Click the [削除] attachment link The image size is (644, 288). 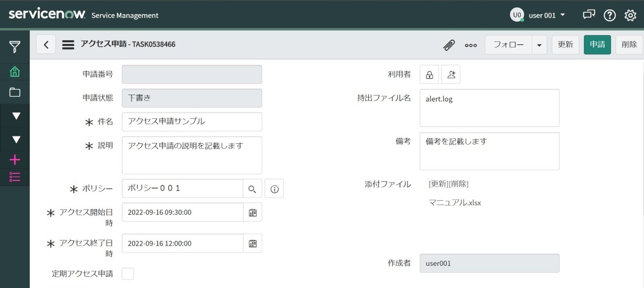459,184
